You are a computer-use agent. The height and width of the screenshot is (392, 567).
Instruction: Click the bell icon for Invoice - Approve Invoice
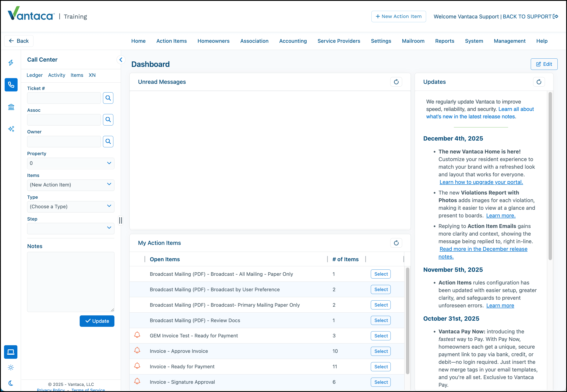click(x=137, y=351)
